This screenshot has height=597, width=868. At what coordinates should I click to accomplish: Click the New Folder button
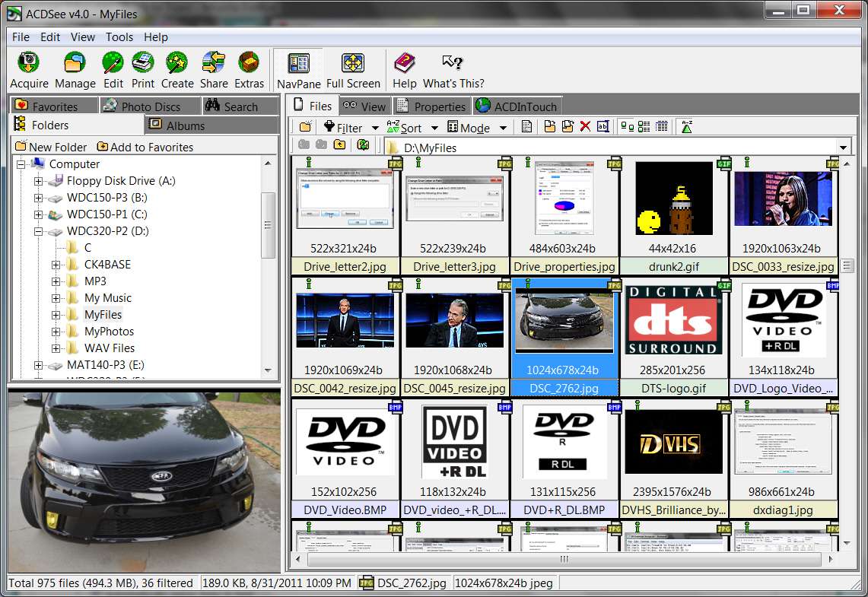tap(51, 148)
